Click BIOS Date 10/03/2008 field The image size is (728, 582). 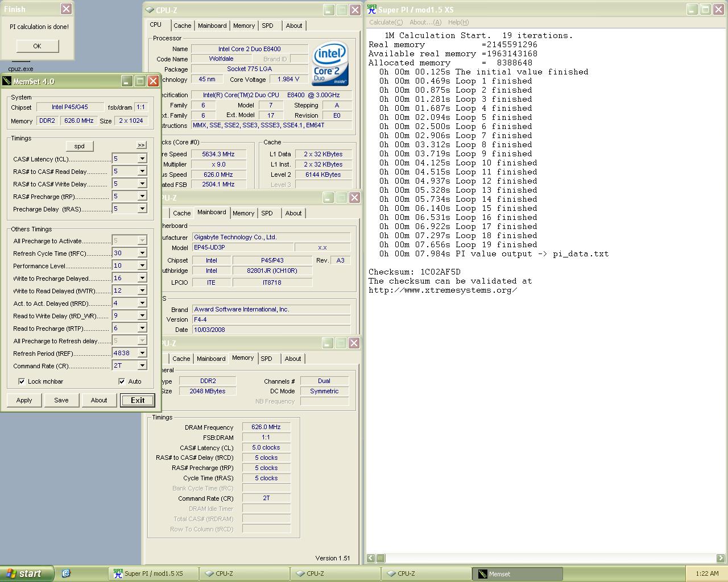pyautogui.click(x=271, y=330)
